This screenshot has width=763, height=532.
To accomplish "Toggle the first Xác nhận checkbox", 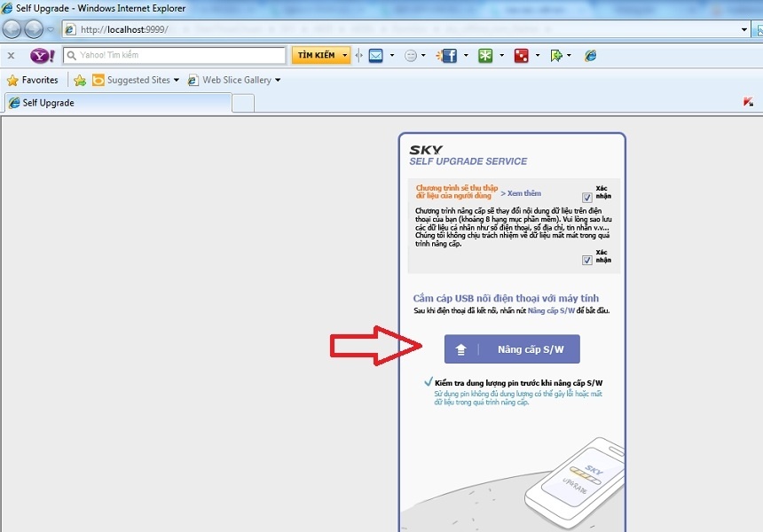I will (x=587, y=198).
